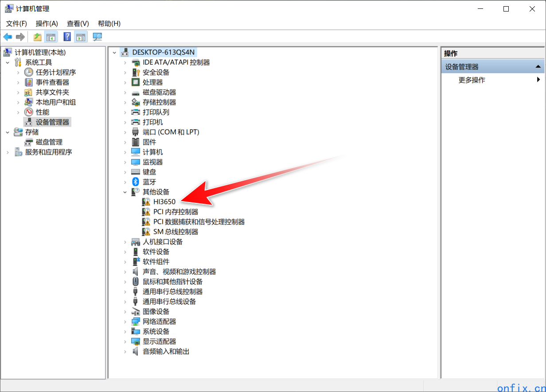
Task: Expand 服务和应用程序 in left tree
Action: [x=8, y=152]
